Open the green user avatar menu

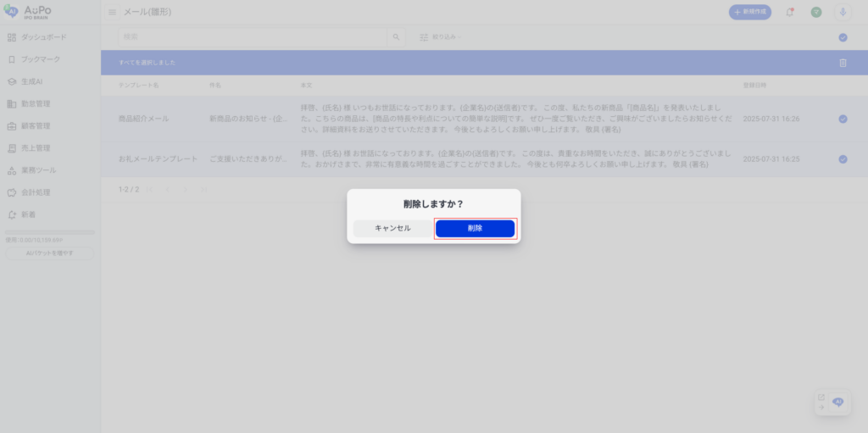pyautogui.click(x=816, y=12)
